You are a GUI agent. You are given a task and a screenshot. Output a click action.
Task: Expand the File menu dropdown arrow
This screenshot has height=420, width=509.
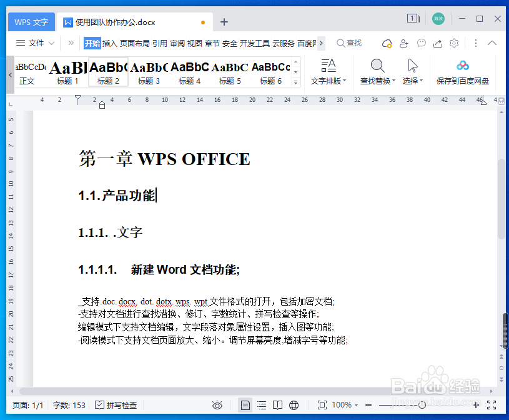click(x=51, y=43)
